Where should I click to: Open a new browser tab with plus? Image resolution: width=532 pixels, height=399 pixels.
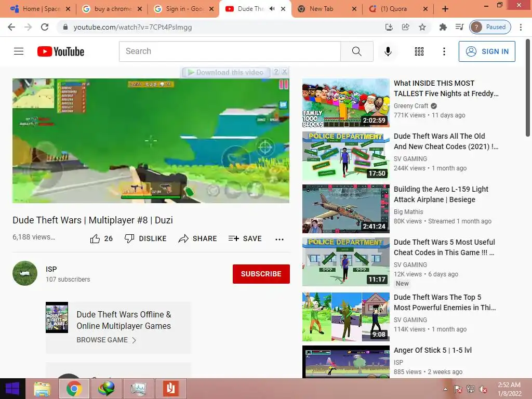(x=445, y=9)
